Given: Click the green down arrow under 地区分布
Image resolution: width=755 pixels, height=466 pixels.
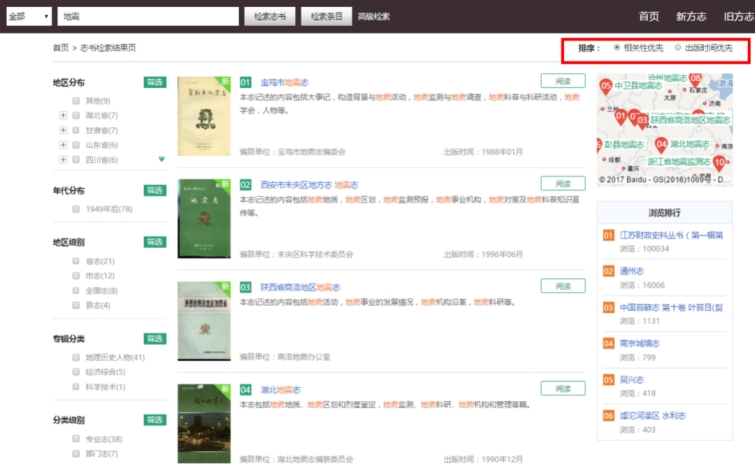Looking at the screenshot, I should click(x=162, y=159).
